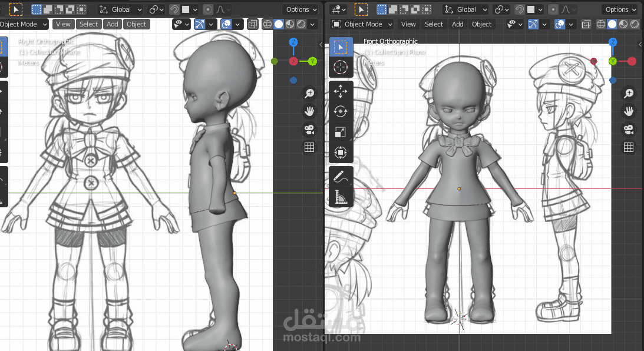Switch right viewport to material preview shading
Viewport: 644px width, 351px height.
(623, 24)
